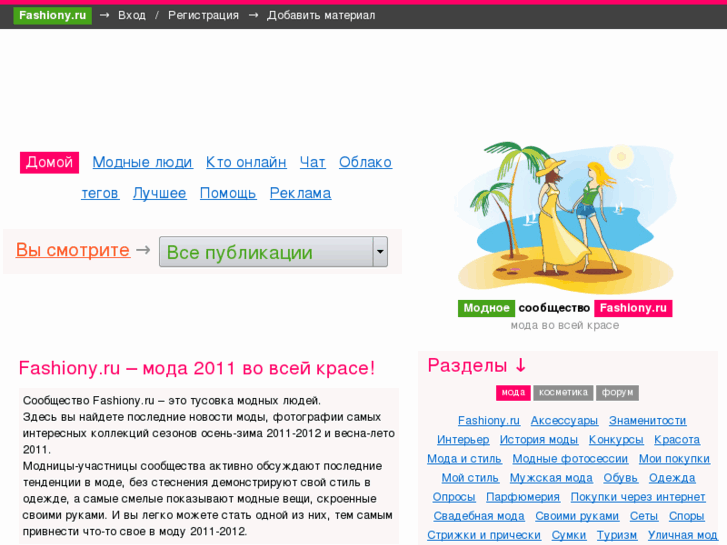Open the Реклама link
Screen dimensions: 727x545
(x=300, y=193)
